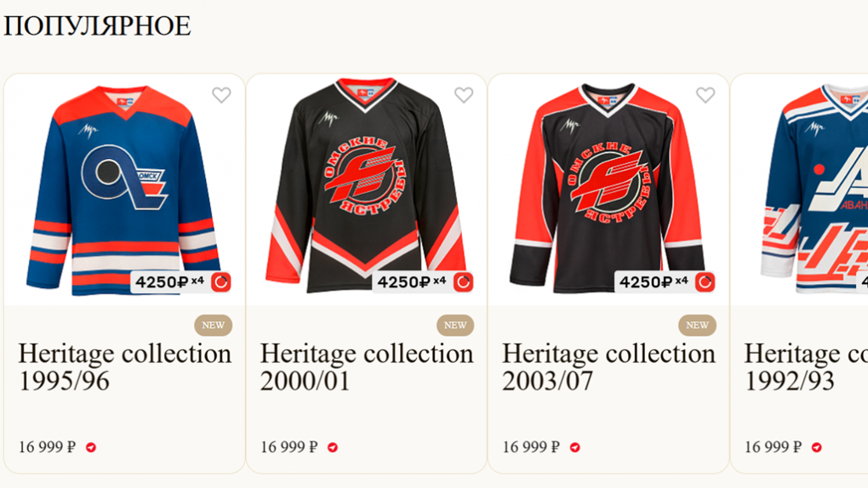This screenshot has height=488, width=868.
Task: Click the NEW badge on 1995/96 card
Action: pyautogui.click(x=213, y=325)
